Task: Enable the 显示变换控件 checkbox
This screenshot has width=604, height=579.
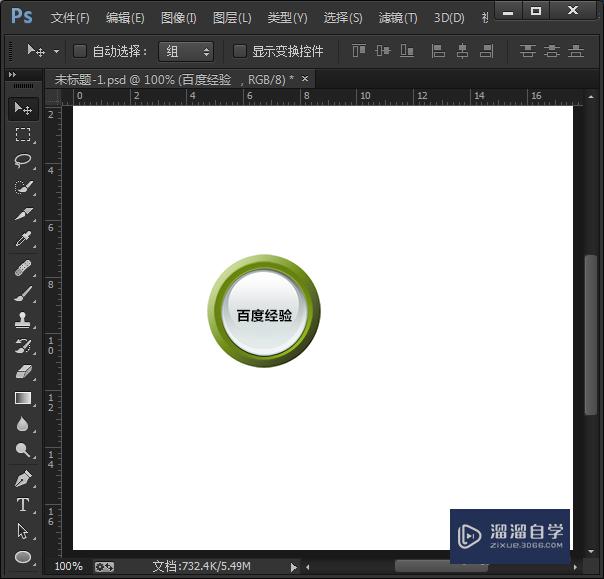Action: (240, 51)
